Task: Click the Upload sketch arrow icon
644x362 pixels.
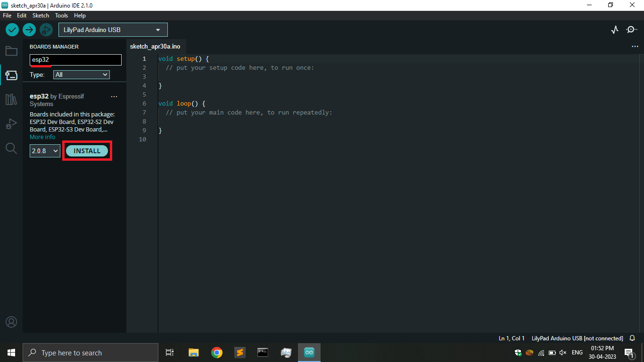Action: [29, 29]
